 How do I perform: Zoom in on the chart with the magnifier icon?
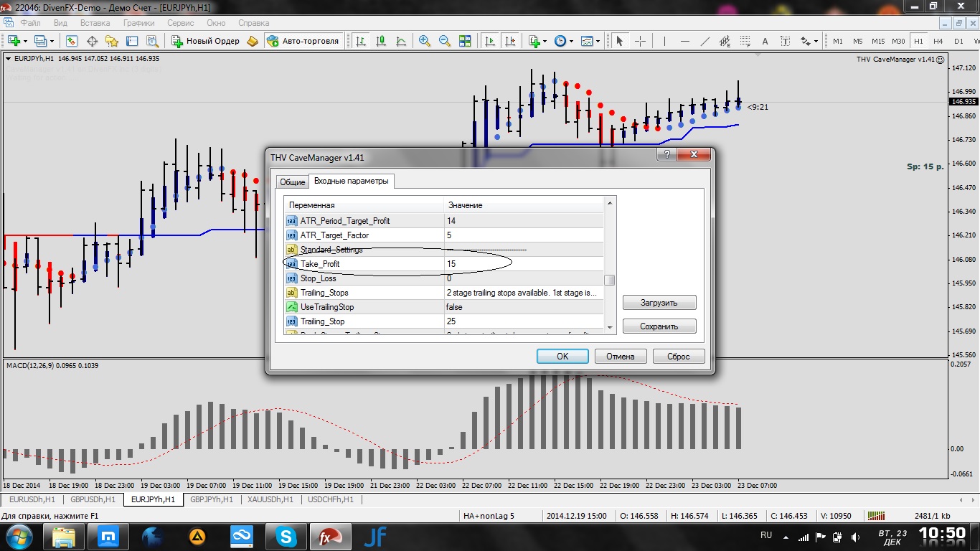tap(425, 41)
